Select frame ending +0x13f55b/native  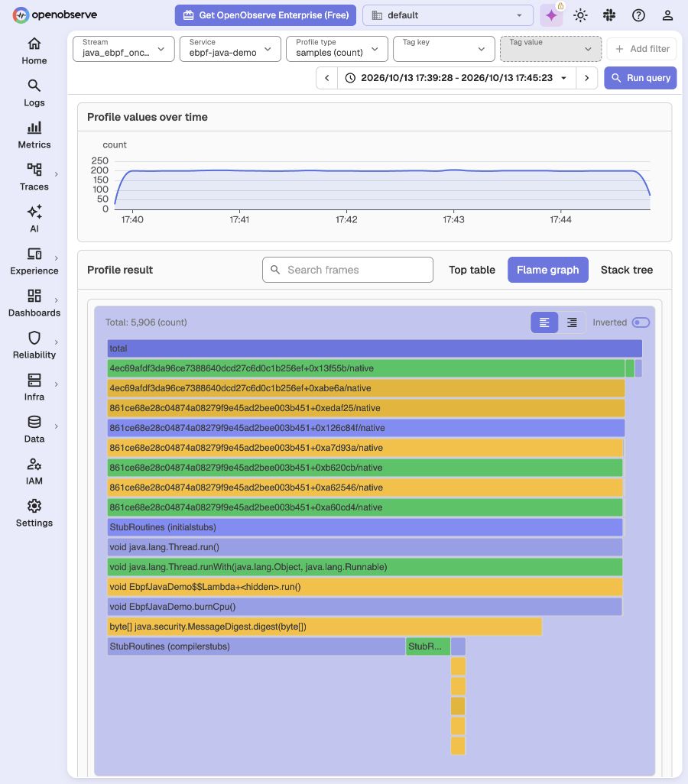[x=365, y=368]
